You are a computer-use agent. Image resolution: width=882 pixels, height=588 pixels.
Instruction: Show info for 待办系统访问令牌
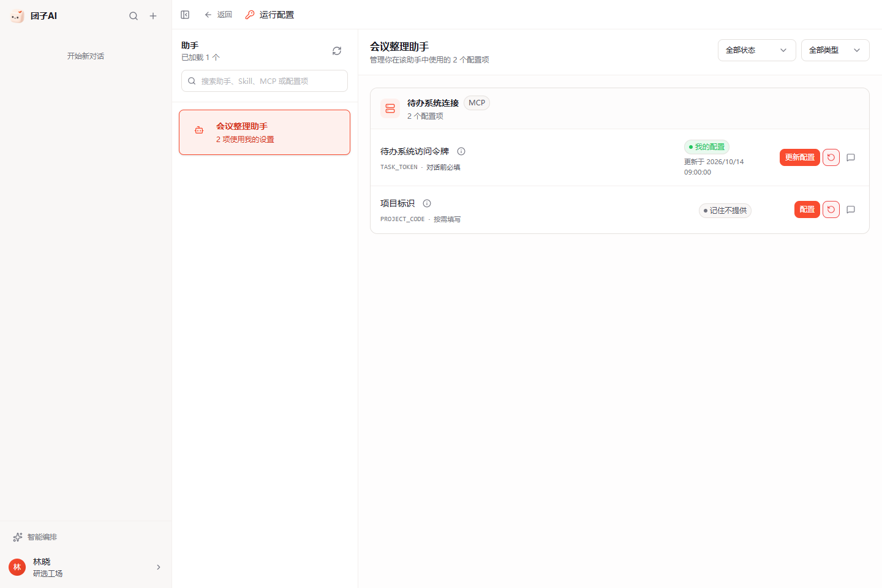(461, 151)
